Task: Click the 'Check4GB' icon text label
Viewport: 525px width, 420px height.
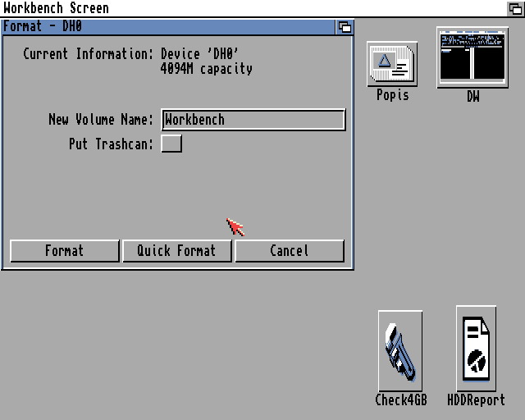Action: tap(400, 400)
